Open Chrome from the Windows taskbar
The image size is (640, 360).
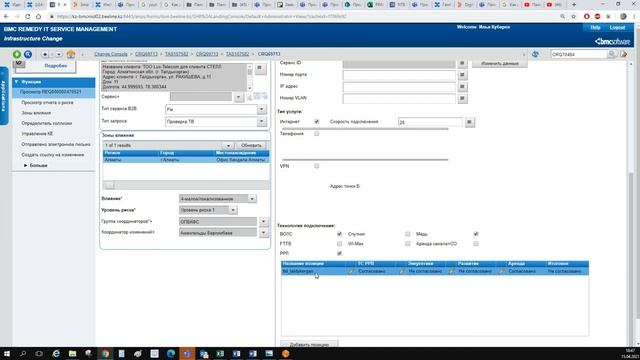[105, 354]
